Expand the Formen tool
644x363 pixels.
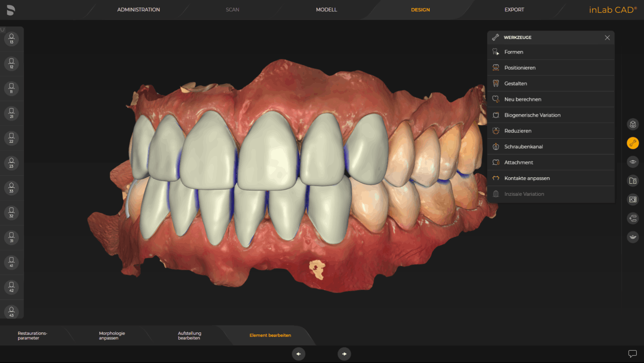(x=513, y=52)
